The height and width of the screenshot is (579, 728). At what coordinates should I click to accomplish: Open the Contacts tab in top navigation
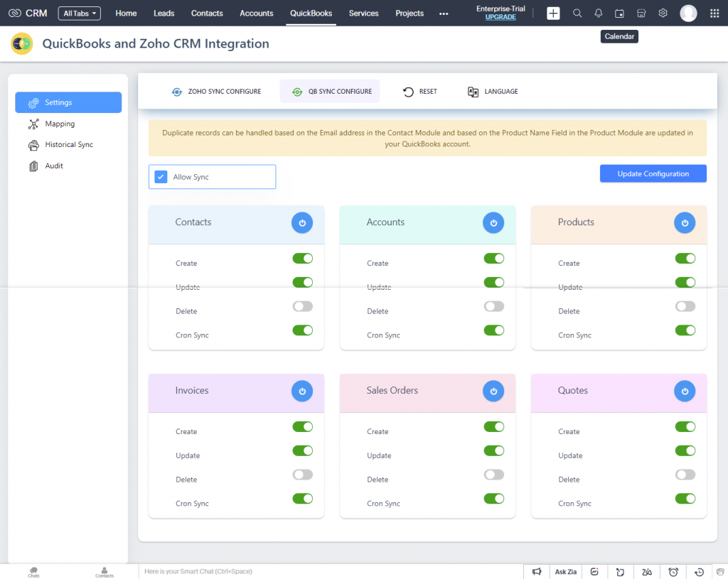tap(207, 13)
